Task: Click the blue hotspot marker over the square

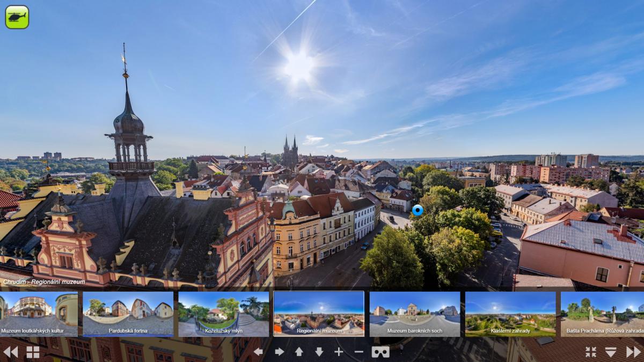Action: (418, 210)
